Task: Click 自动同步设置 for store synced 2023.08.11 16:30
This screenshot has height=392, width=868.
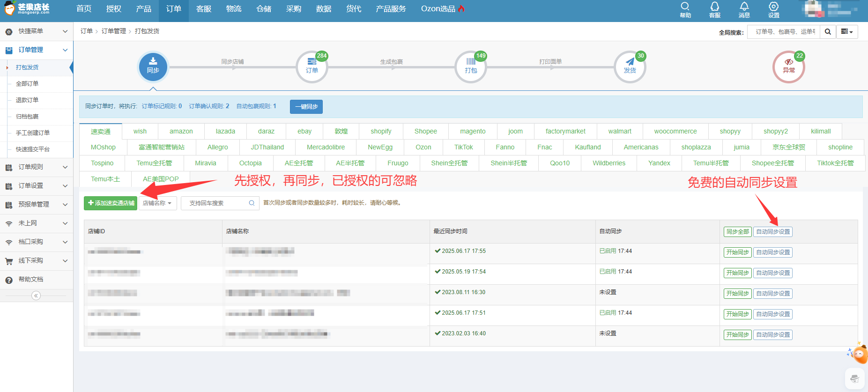Action: [773, 294]
